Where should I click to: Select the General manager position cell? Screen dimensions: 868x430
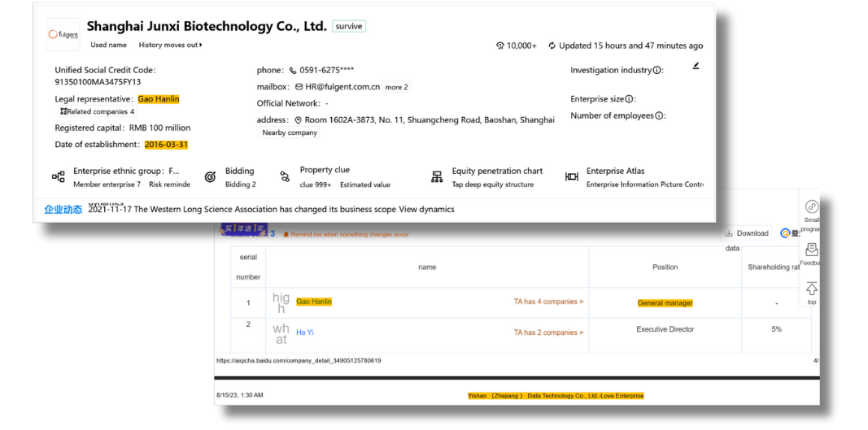coord(665,302)
